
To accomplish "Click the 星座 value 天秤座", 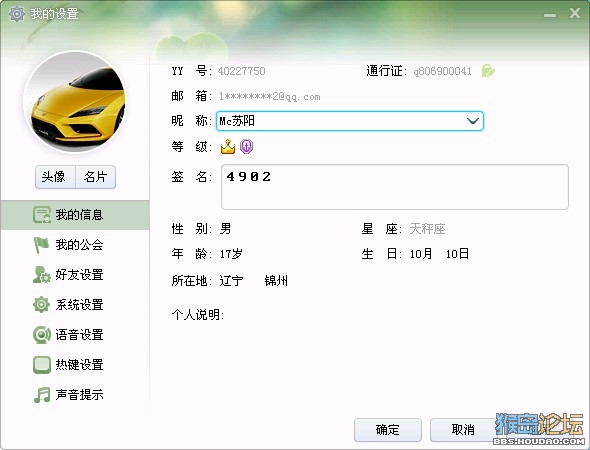I will [x=427, y=228].
